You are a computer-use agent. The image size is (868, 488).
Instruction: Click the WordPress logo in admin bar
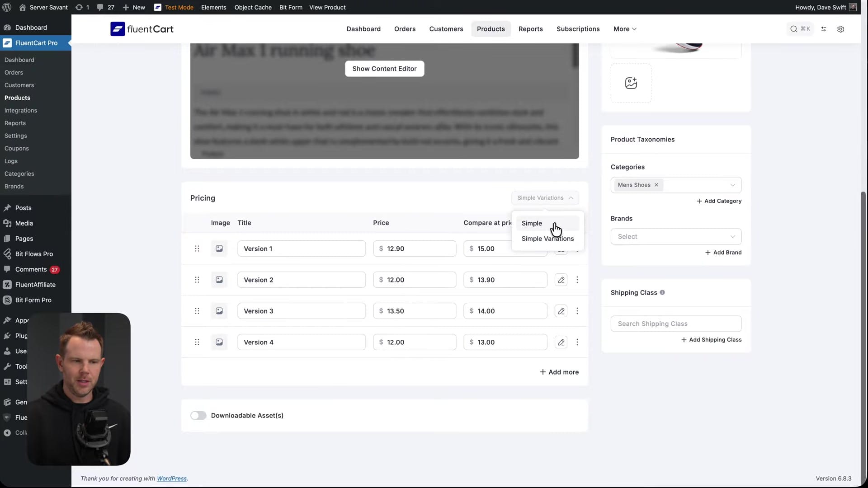[x=7, y=7]
